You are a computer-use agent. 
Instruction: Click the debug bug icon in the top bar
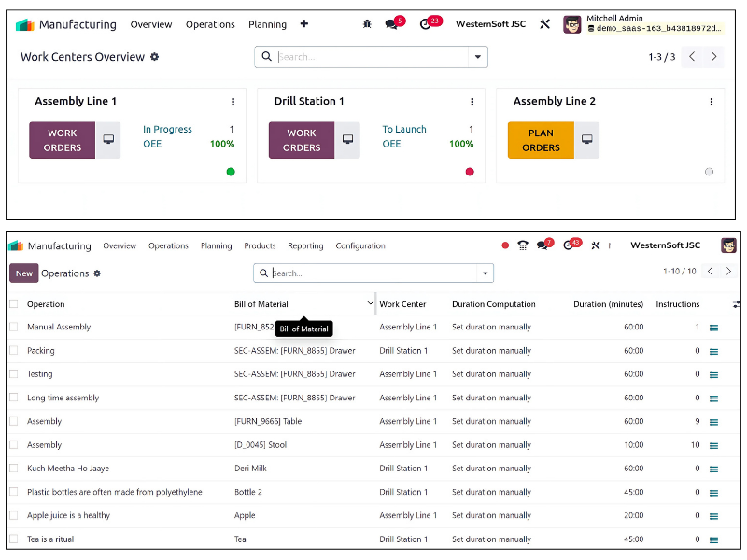click(x=367, y=24)
